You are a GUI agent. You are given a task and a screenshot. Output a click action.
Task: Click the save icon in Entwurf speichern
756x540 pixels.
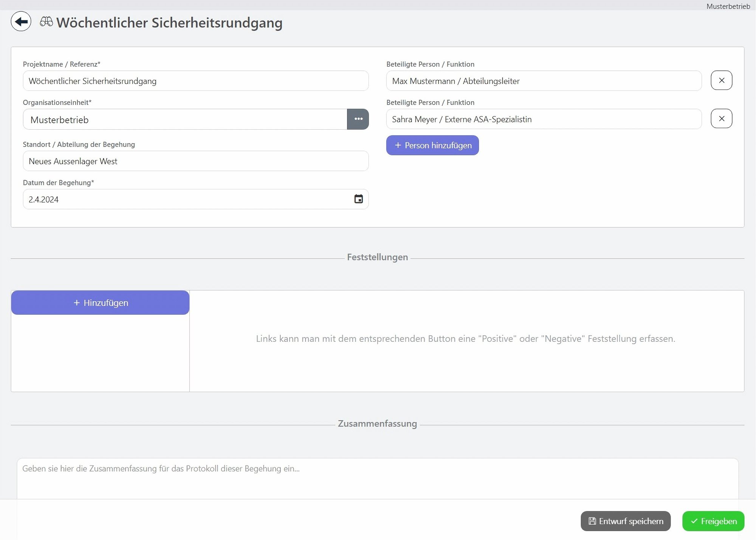point(592,521)
